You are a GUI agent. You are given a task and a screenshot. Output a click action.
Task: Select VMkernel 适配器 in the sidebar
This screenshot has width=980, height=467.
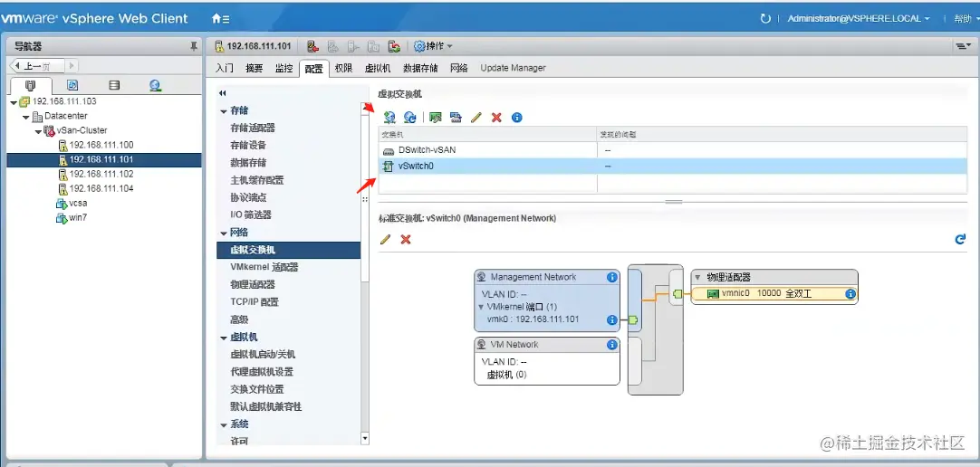click(264, 267)
